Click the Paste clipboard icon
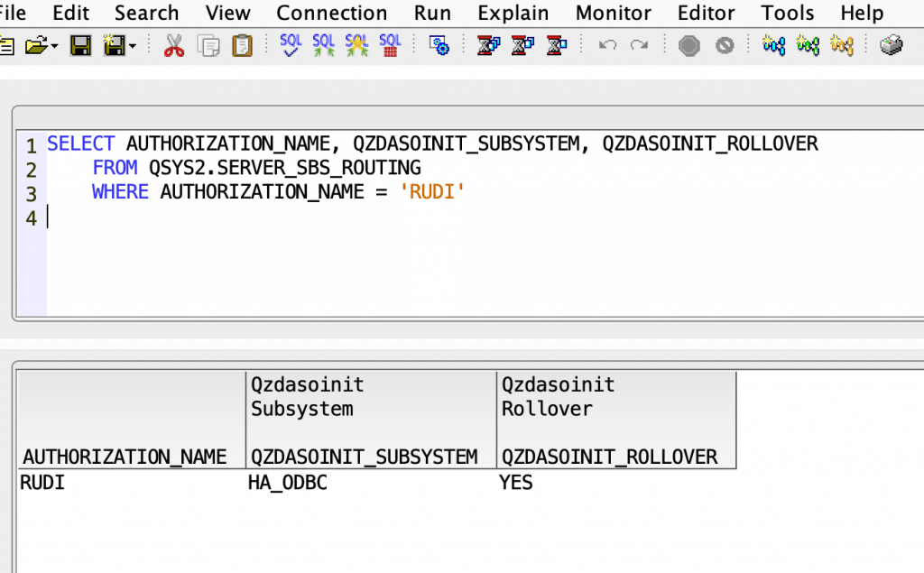The height and width of the screenshot is (573, 924). click(x=242, y=46)
